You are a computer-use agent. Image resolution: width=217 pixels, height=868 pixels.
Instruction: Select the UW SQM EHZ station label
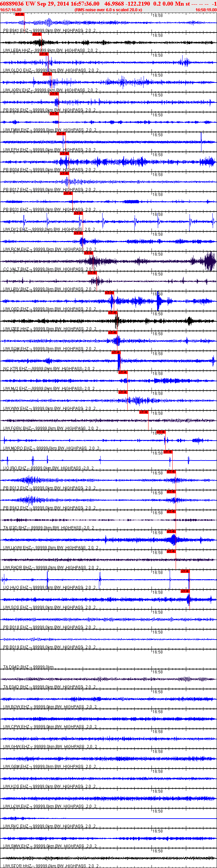point(50,348)
